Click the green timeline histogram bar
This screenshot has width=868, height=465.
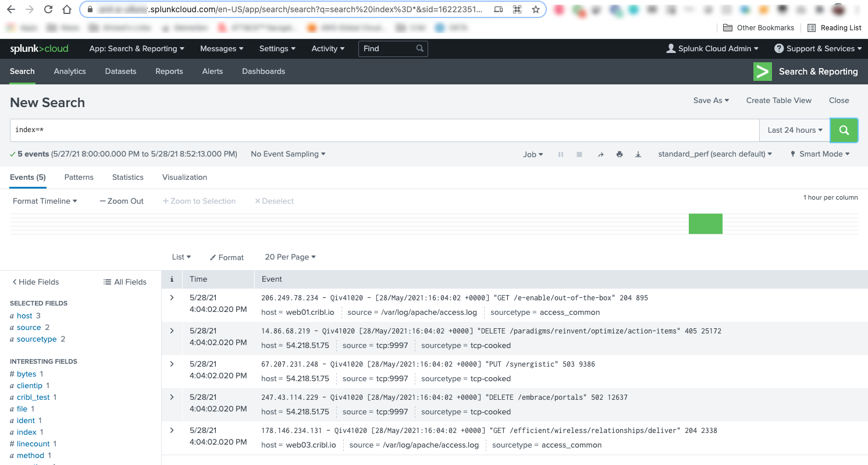[x=705, y=223]
